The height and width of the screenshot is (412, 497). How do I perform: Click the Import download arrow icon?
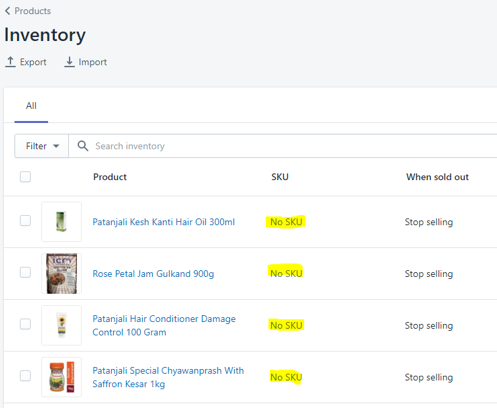click(69, 62)
